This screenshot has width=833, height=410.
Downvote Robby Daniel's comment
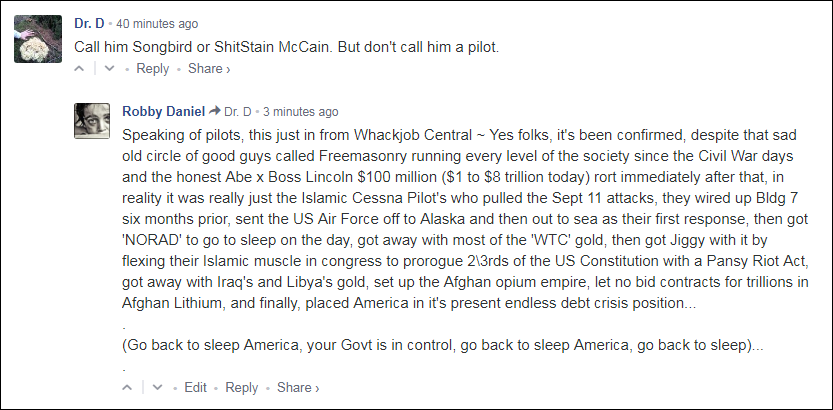(x=156, y=388)
